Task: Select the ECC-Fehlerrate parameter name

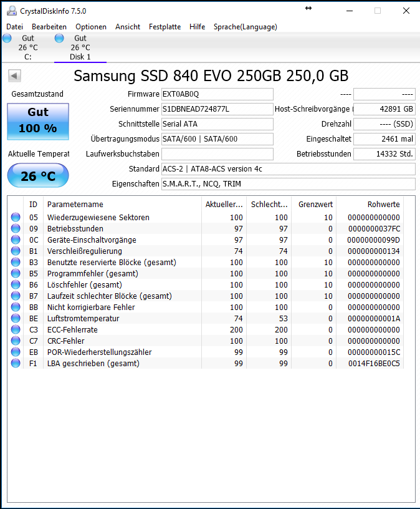Action: 72,329
